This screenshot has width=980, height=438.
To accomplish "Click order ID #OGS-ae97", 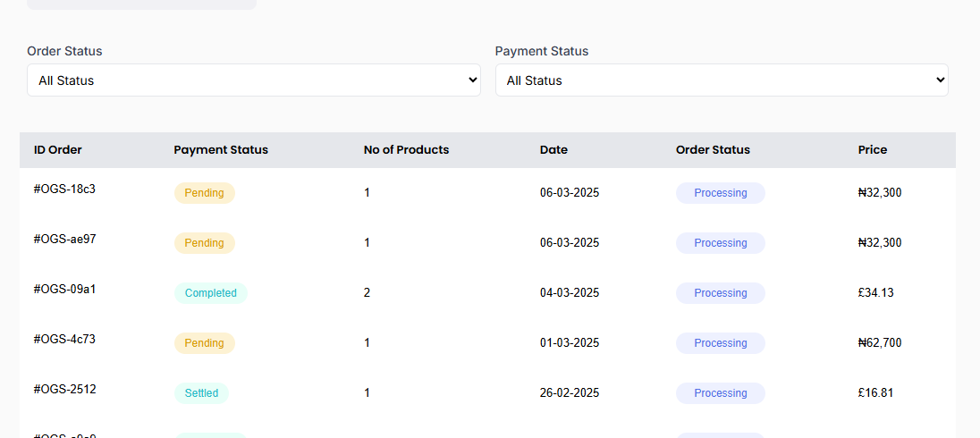I will pyautogui.click(x=64, y=239).
